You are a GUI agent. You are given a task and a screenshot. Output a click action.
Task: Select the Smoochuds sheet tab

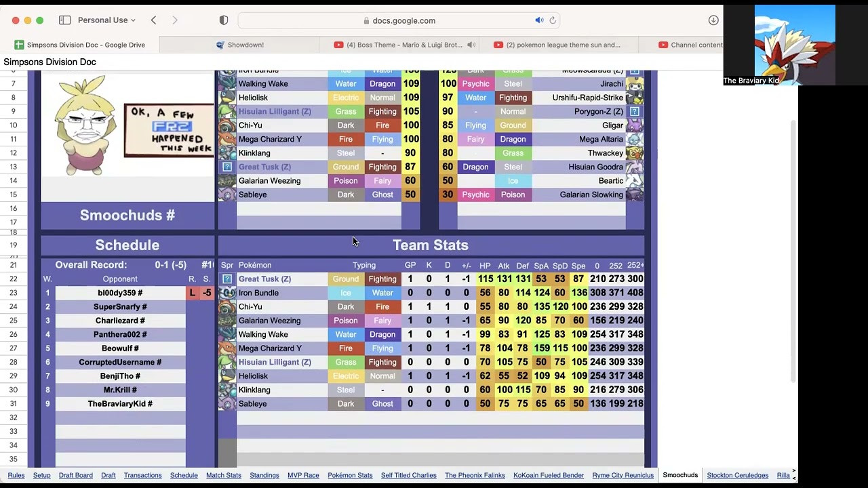(680, 475)
